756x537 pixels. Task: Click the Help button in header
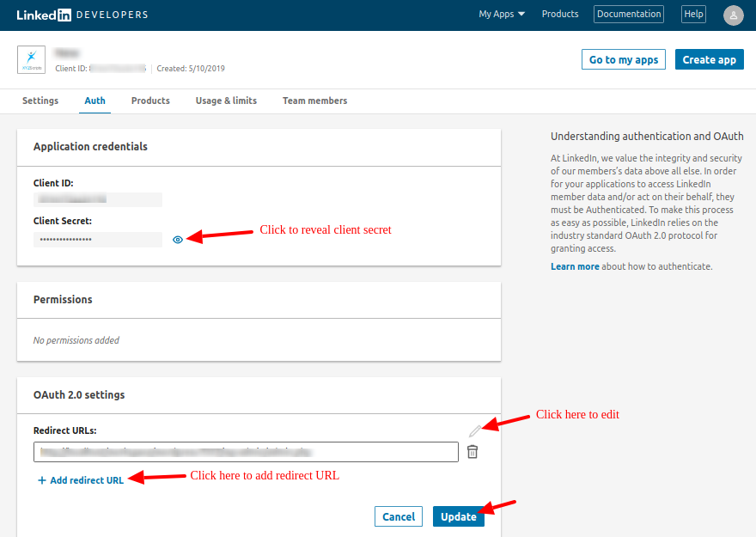pos(693,14)
